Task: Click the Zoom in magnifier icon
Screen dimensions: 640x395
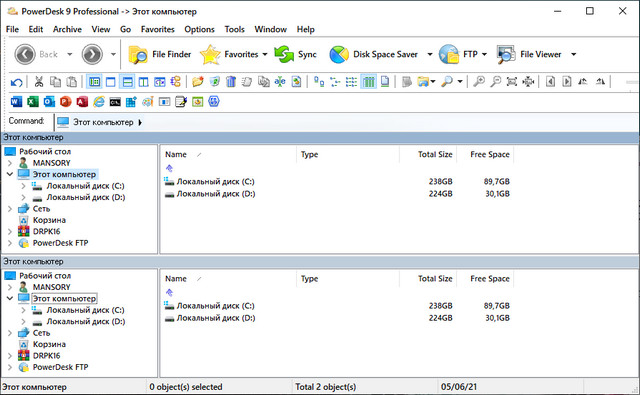Action: click(479, 82)
